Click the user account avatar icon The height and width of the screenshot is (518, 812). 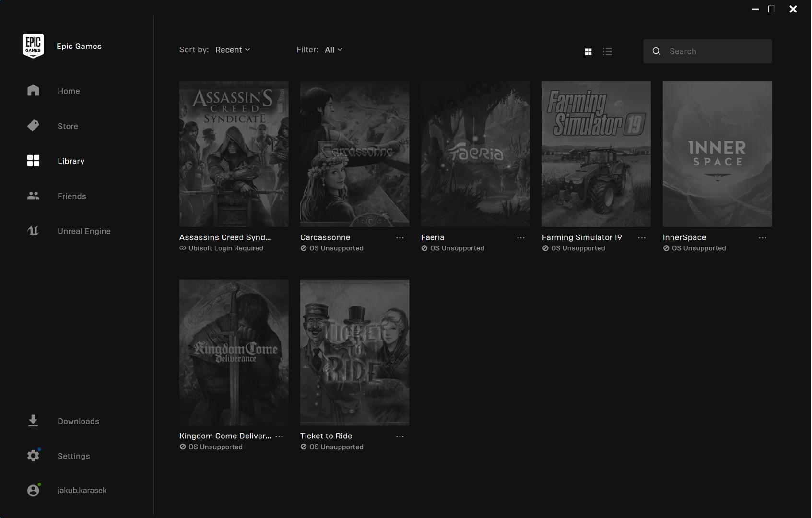(33, 490)
